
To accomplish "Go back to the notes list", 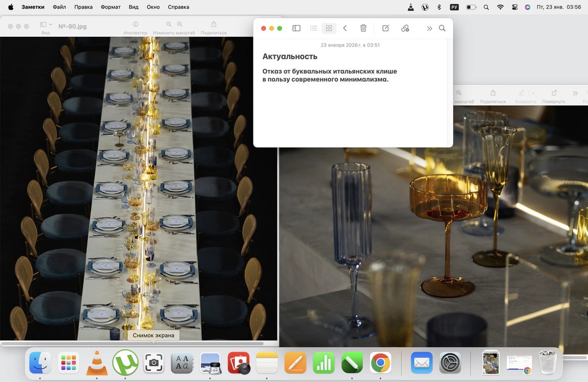I will coord(345,28).
